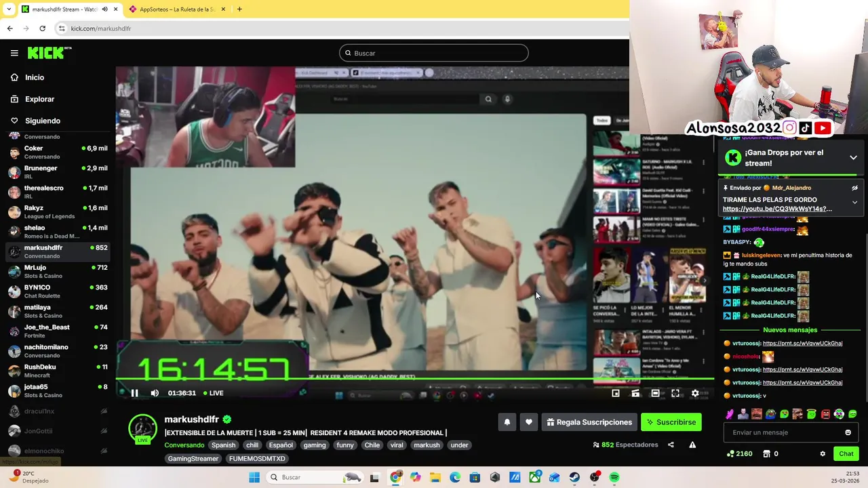868x488 pixels.
Task: Expand pinned message from Mdr_Alejandro
Action: coord(854,202)
